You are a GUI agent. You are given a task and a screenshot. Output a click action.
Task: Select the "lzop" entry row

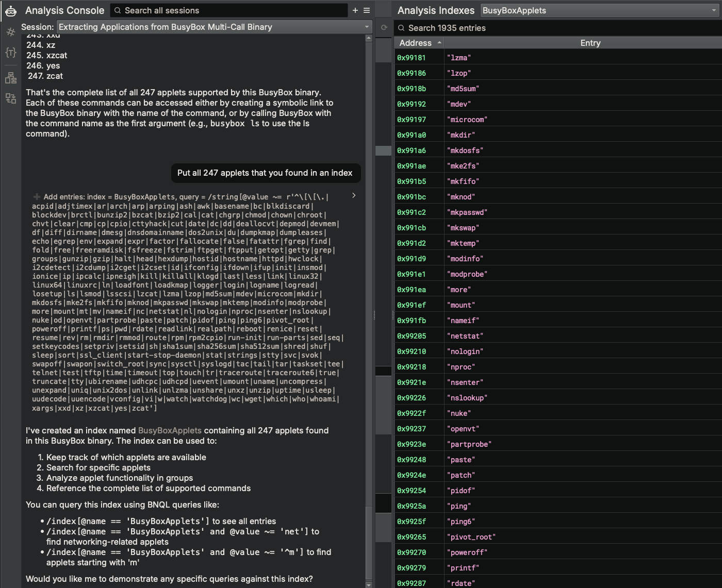pos(558,73)
